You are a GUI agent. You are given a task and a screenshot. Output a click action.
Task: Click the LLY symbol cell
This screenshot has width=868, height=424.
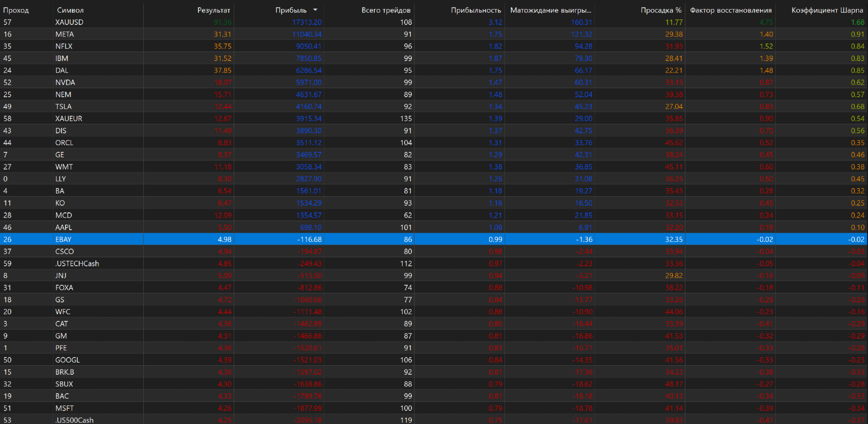[61, 179]
